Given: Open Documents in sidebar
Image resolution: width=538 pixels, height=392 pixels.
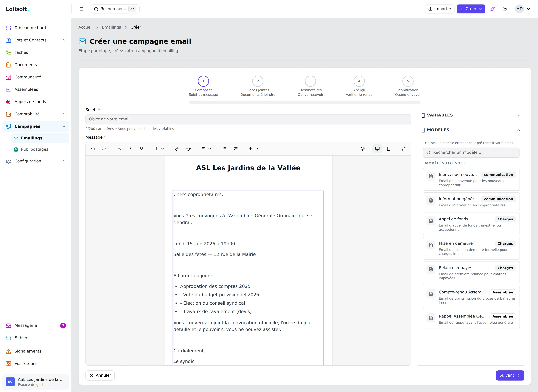Looking at the screenshot, I should (36, 65).
